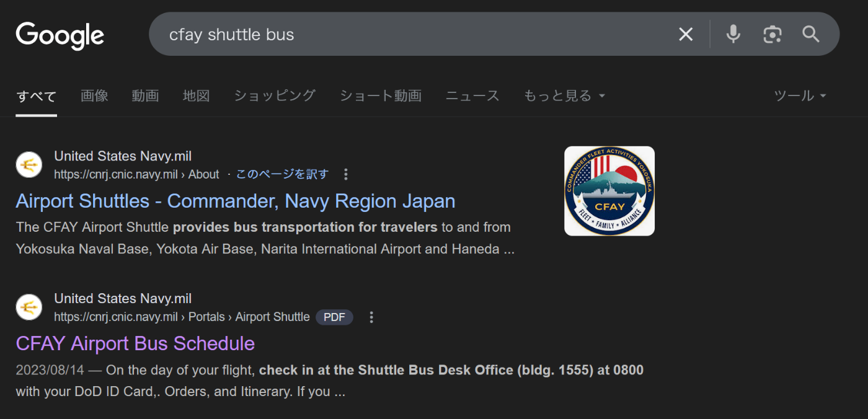
Task: Open 'CFAY Airport Bus Schedule' link
Action: click(x=135, y=343)
